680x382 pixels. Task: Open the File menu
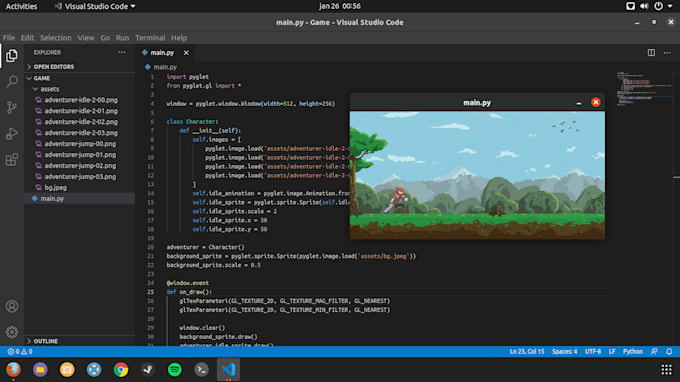[9, 38]
